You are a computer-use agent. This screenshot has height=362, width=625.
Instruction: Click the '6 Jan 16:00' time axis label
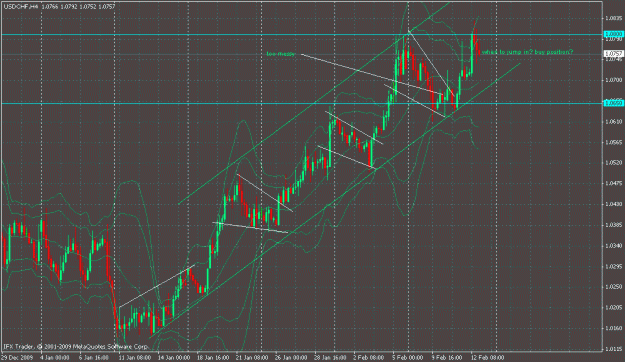[x=93, y=357]
